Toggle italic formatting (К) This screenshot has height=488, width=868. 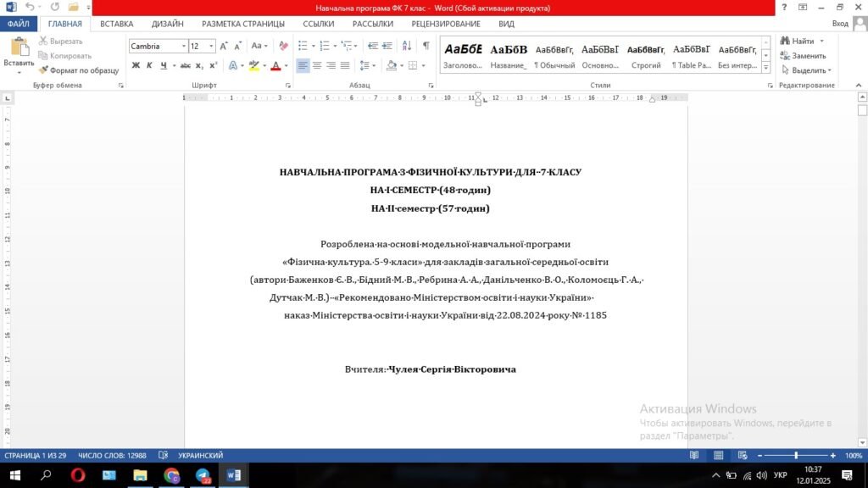(150, 65)
